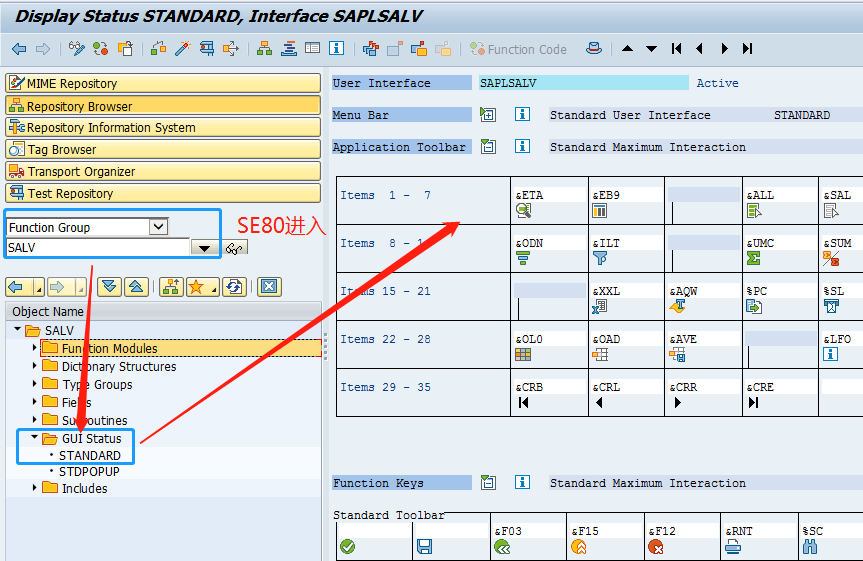The image size is (863, 561).
Task: Collapse the Function Keys section icon
Action: [x=488, y=482]
